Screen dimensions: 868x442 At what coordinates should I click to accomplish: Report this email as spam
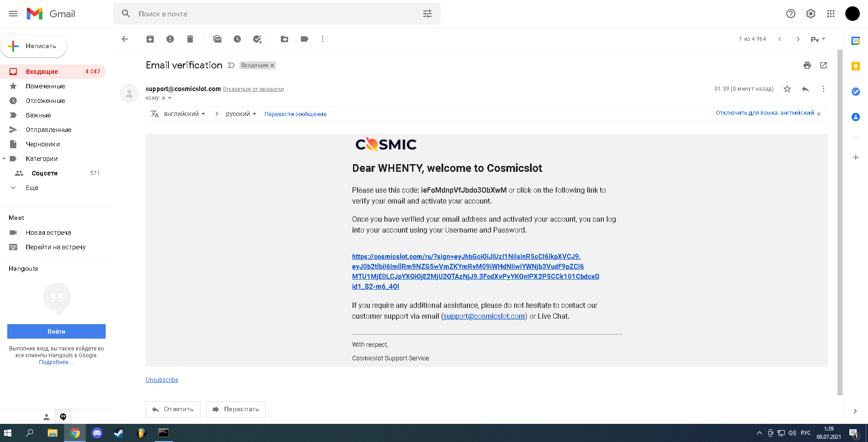click(x=170, y=39)
